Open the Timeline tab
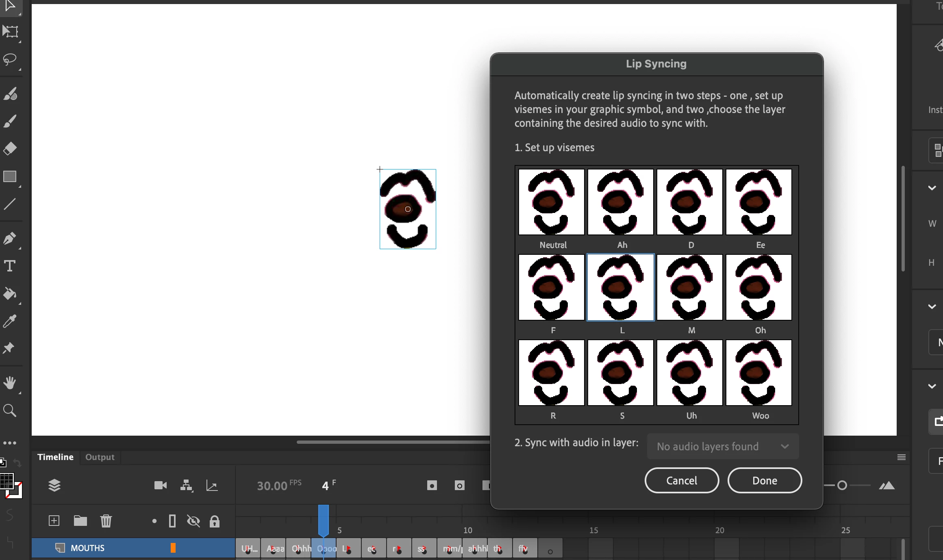The height and width of the screenshot is (560, 943). pyautogui.click(x=55, y=457)
